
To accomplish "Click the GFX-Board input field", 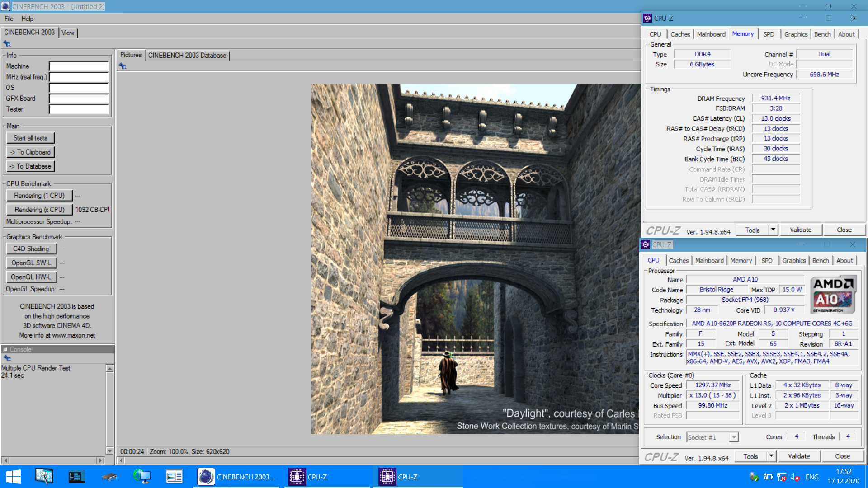I will pyautogui.click(x=79, y=99).
